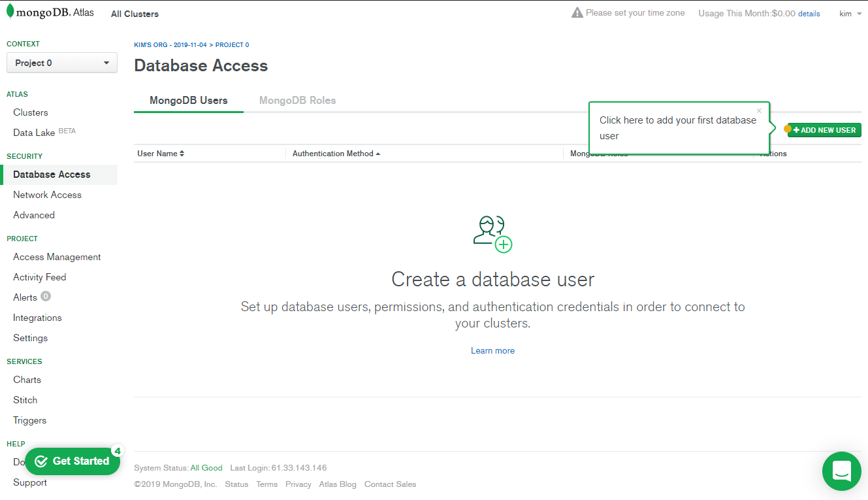Viewport: 868px width, 500px height.
Task: Open All Clusters in top navigation
Action: (135, 14)
